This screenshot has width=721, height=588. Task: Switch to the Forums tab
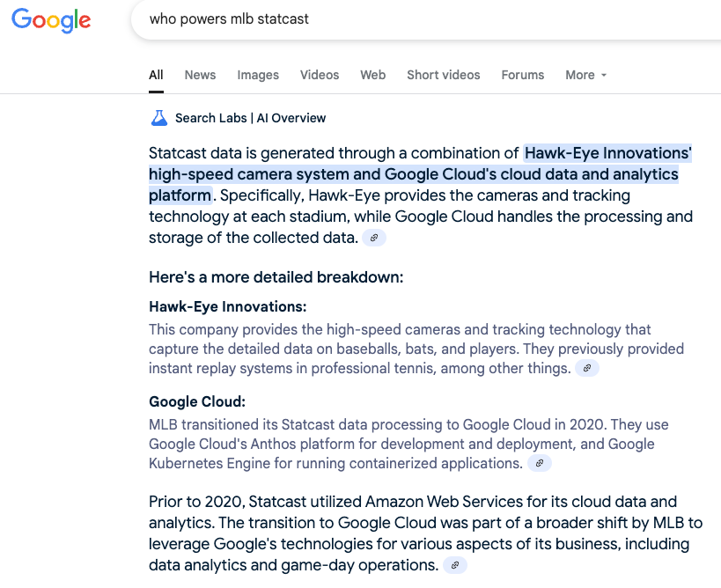(x=523, y=75)
